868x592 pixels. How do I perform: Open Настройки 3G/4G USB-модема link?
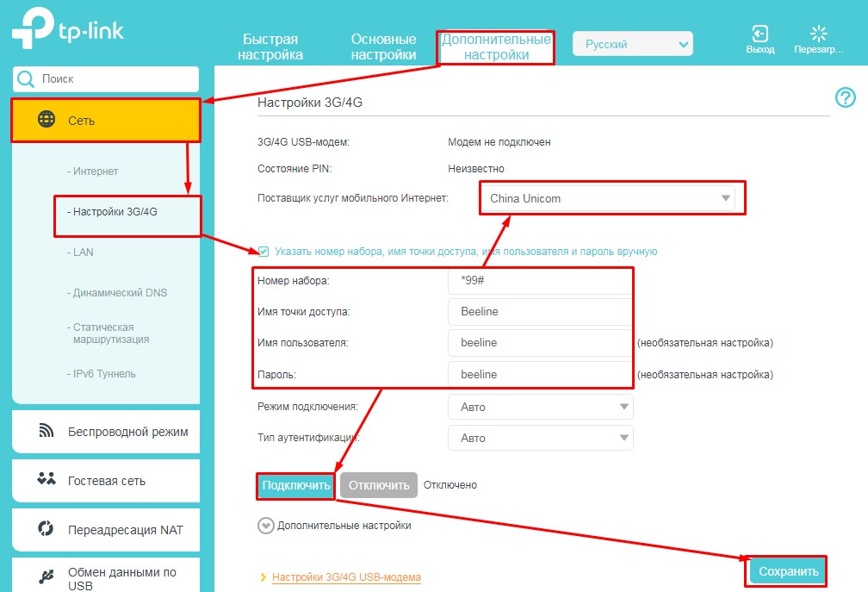346,577
